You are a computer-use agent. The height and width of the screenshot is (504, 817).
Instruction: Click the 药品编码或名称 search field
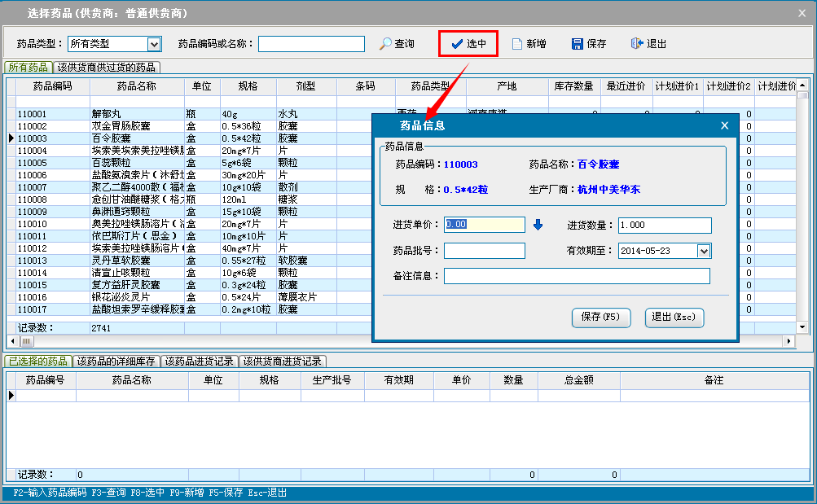311,44
